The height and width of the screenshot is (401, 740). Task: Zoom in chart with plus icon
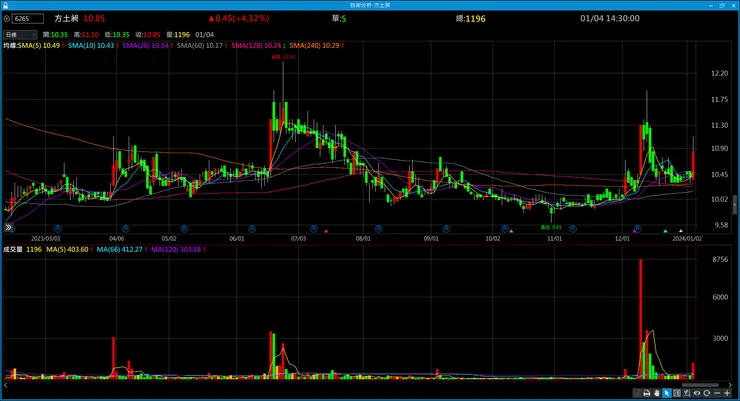click(727, 393)
